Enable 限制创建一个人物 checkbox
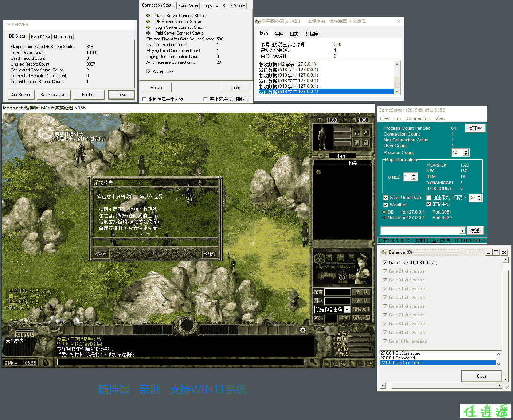This screenshot has height=420, width=513. coord(144,99)
